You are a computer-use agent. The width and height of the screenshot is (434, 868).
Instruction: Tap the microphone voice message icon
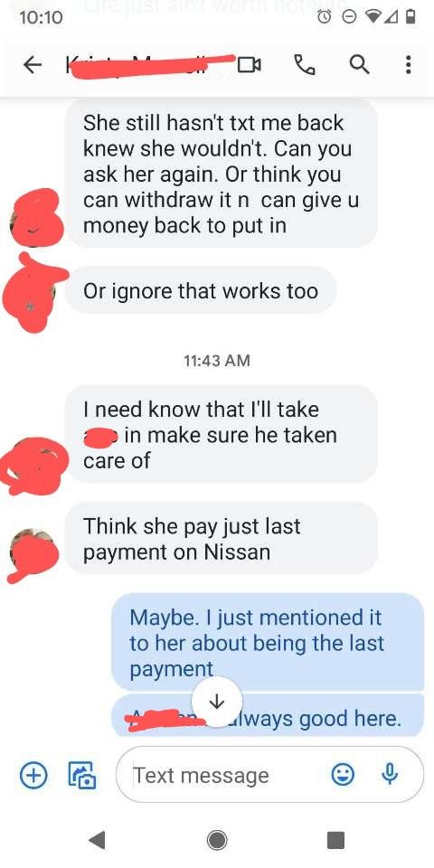pyautogui.click(x=391, y=775)
